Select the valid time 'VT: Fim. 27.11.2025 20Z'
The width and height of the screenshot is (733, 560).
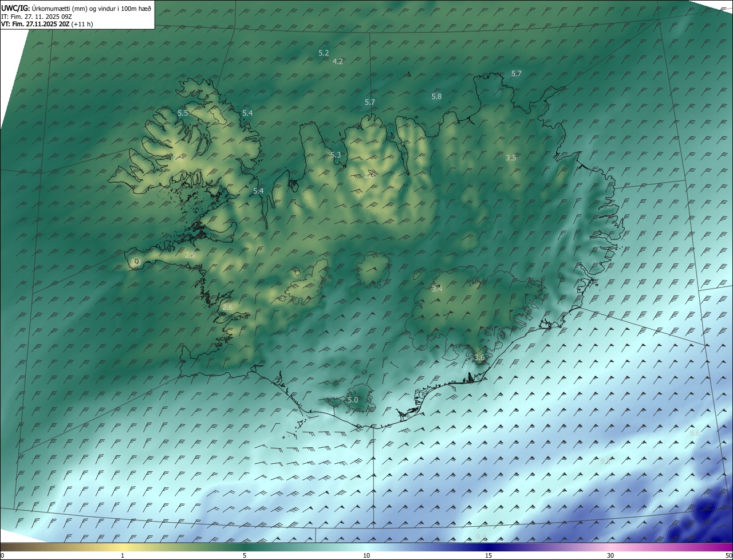(35, 24)
